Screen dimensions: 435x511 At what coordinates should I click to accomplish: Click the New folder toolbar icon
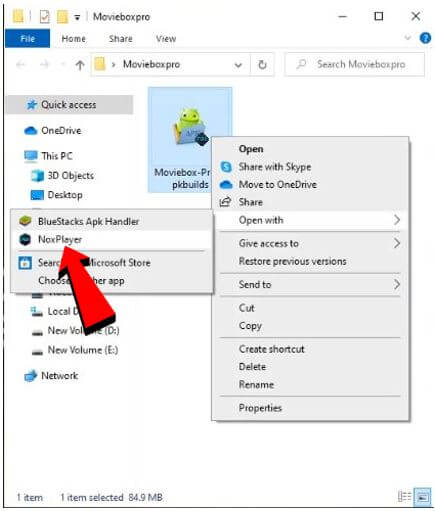pyautogui.click(x=62, y=17)
